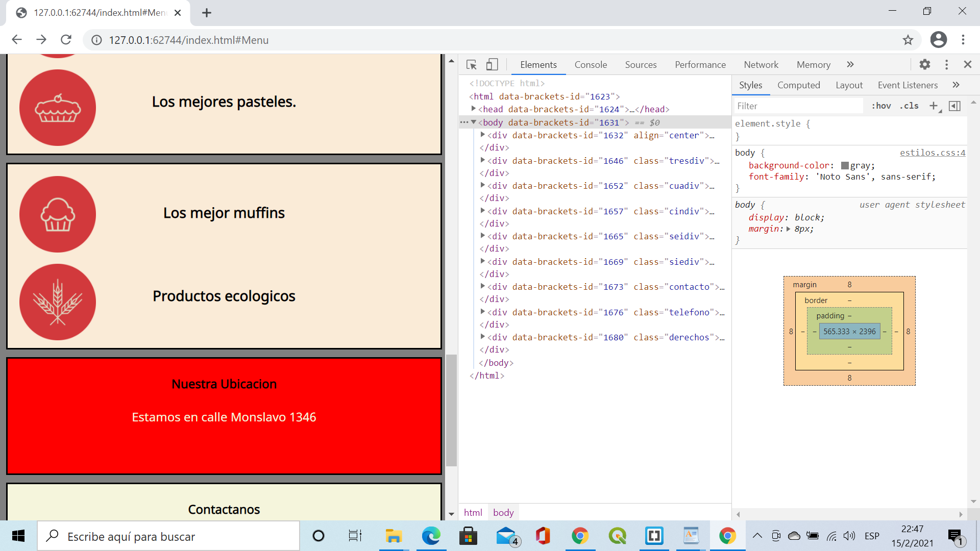This screenshot has width=980, height=551.
Task: Toggle the device toolbar icon
Action: pos(492,65)
